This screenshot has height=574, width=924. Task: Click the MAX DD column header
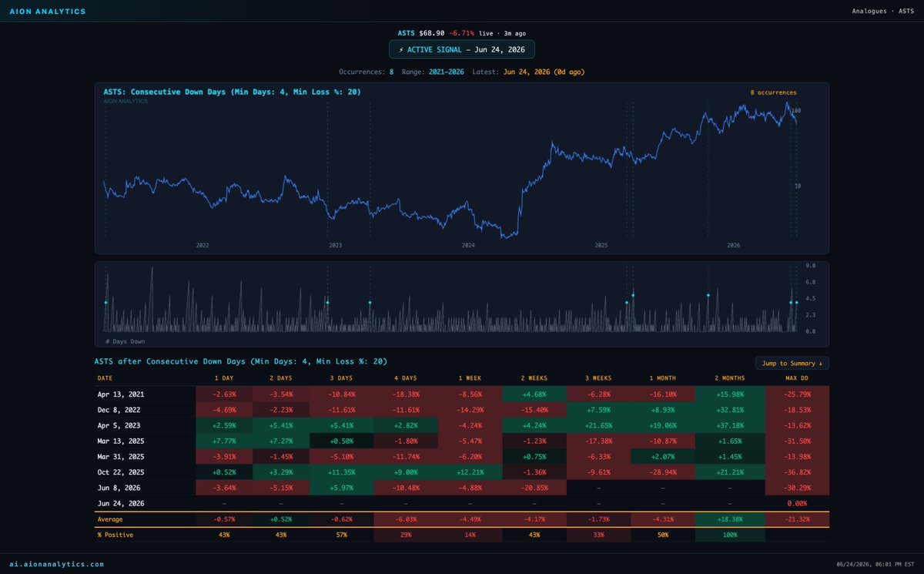[x=797, y=378]
